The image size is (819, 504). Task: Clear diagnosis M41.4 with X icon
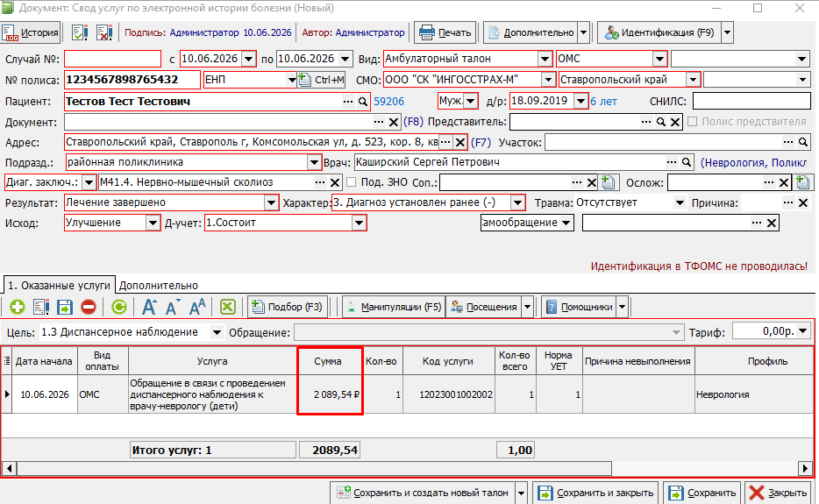click(x=335, y=183)
